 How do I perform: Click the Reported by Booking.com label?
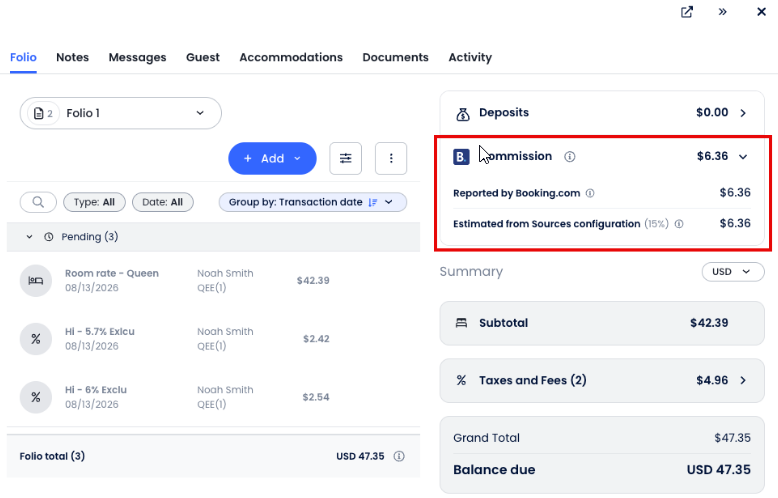pos(517,193)
